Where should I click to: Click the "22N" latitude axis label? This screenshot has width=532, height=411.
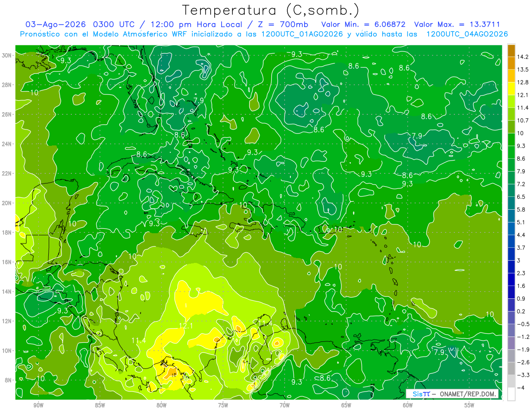pos(7,173)
